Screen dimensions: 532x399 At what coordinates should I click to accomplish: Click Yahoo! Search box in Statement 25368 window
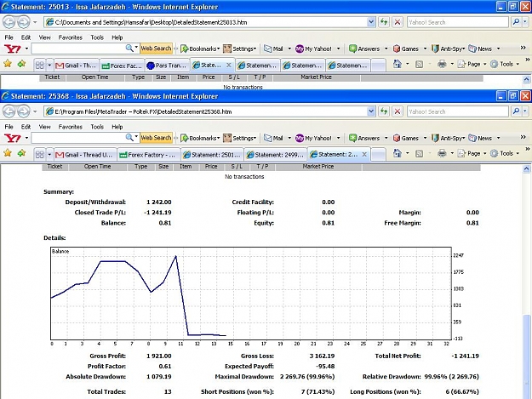457,111
